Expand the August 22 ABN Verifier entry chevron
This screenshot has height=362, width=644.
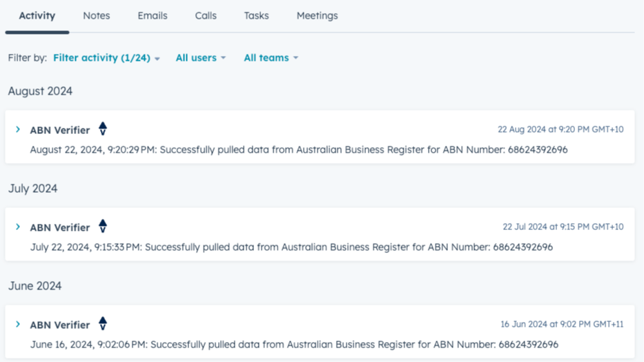pyautogui.click(x=18, y=130)
